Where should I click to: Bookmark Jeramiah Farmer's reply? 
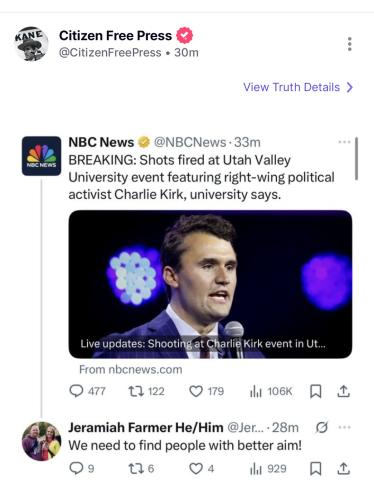[x=316, y=469]
